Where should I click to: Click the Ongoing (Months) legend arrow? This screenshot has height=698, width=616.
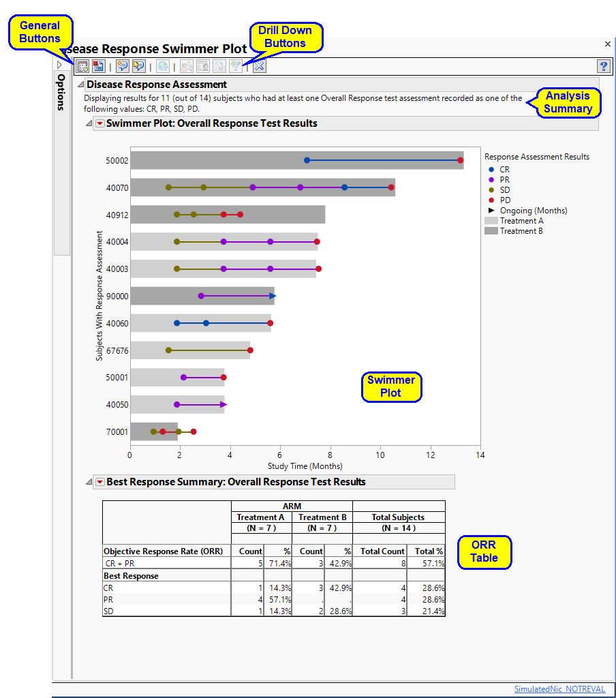[491, 210]
